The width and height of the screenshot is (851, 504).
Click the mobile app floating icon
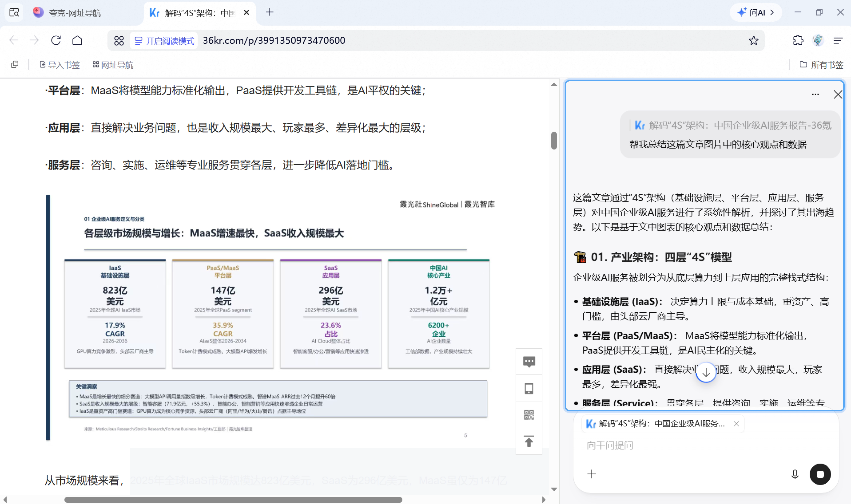click(529, 388)
